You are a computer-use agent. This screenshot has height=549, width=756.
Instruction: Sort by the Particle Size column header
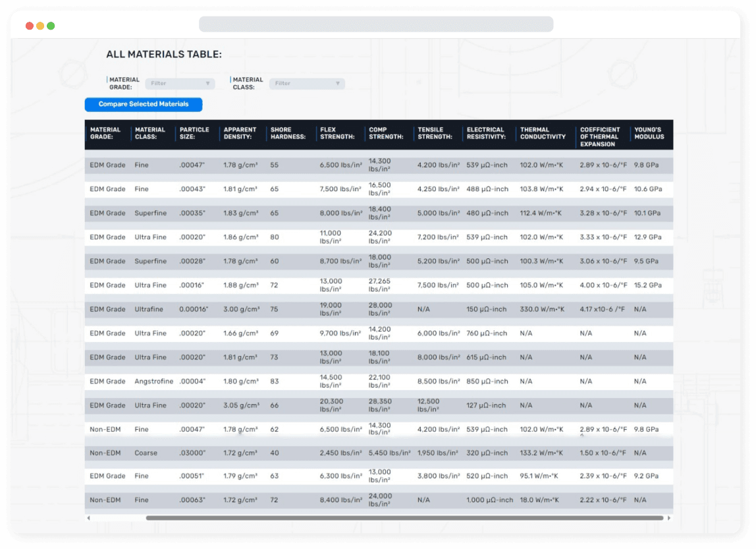click(x=194, y=133)
